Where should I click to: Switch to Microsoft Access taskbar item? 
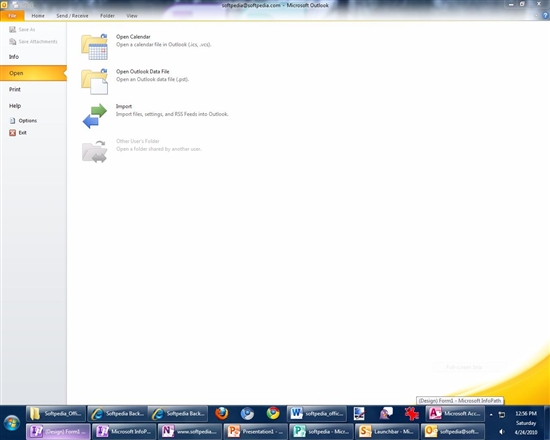click(x=455, y=414)
